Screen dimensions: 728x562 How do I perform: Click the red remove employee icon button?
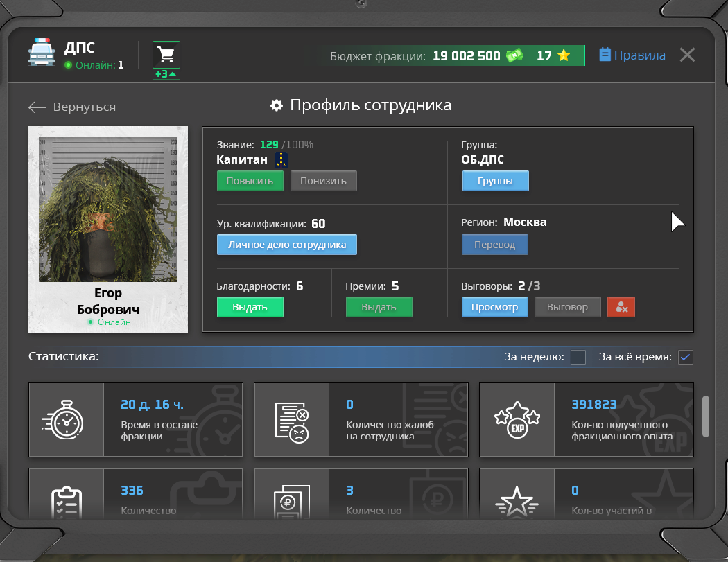coord(621,307)
